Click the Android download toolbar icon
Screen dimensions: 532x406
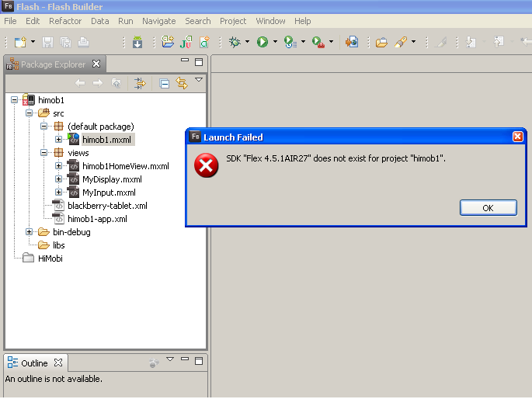[x=137, y=42]
